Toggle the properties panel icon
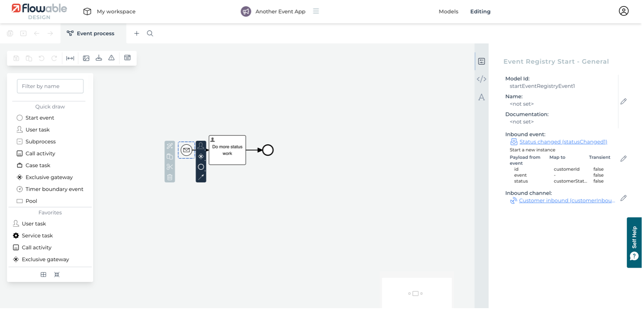The width and height of the screenshot is (644, 310). click(x=482, y=60)
